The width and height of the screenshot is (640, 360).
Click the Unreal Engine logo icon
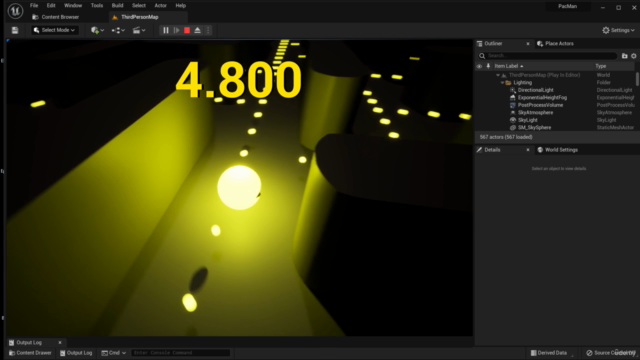click(15, 11)
